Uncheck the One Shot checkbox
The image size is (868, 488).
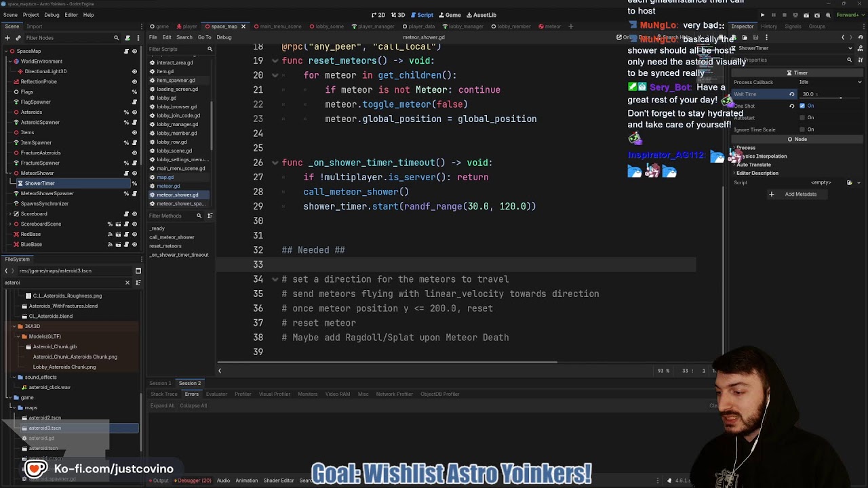tap(802, 106)
